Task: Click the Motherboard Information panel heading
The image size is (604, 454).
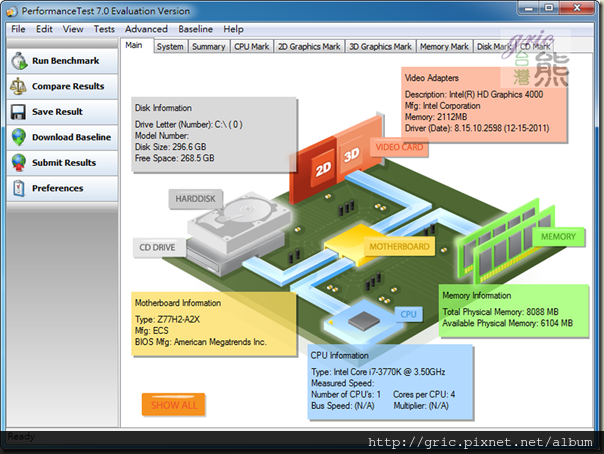Action: pyautogui.click(x=178, y=303)
